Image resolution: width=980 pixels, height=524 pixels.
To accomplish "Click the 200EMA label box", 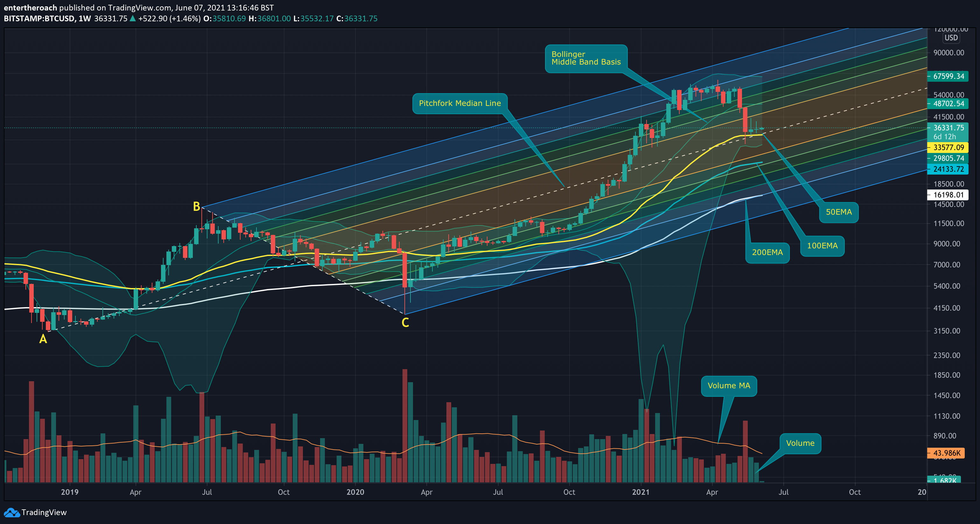I will coord(767,252).
